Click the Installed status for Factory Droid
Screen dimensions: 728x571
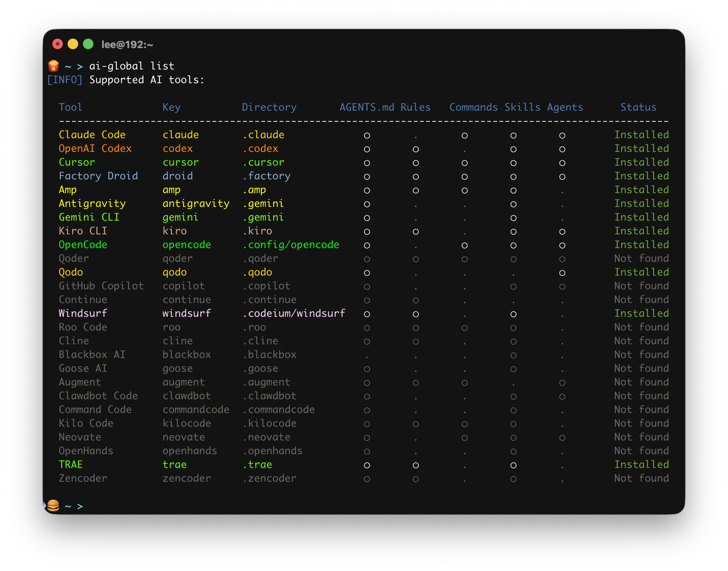tap(641, 176)
